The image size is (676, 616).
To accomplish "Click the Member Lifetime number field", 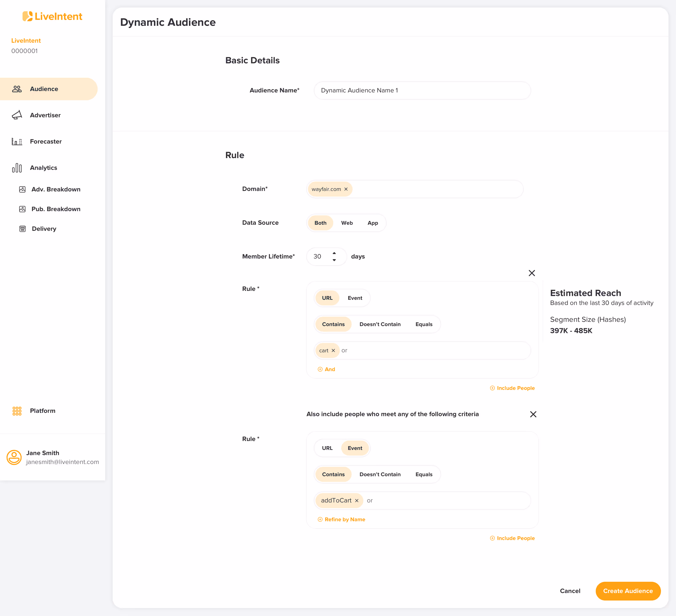I will pyautogui.click(x=326, y=257).
